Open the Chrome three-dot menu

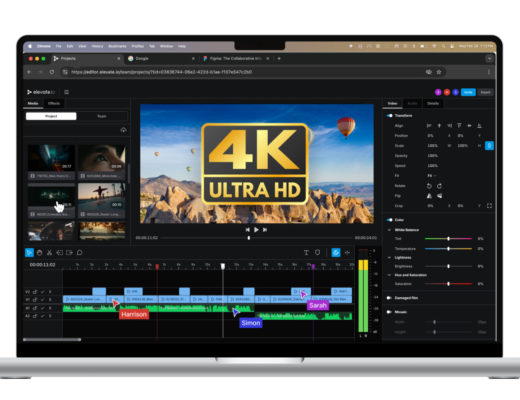click(489, 72)
